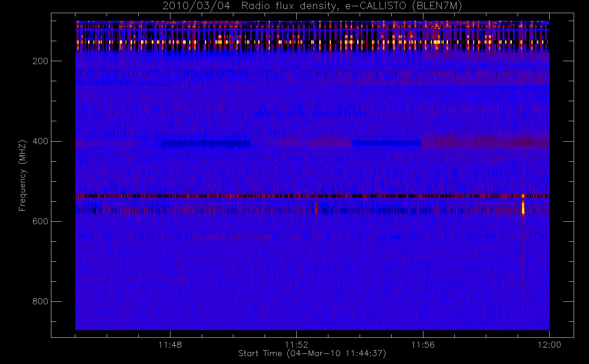This screenshot has width=589, height=364.
Task: Click the 'Frequency (MHZ)' axis label
Action: (23, 175)
